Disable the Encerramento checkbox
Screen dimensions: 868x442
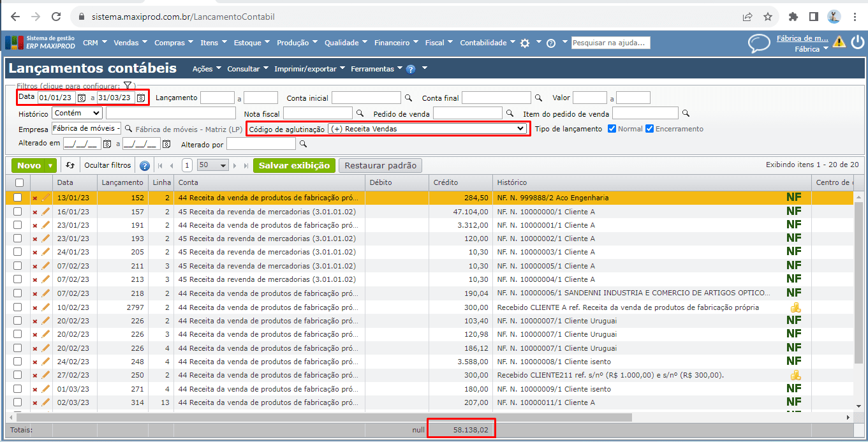[650, 129]
